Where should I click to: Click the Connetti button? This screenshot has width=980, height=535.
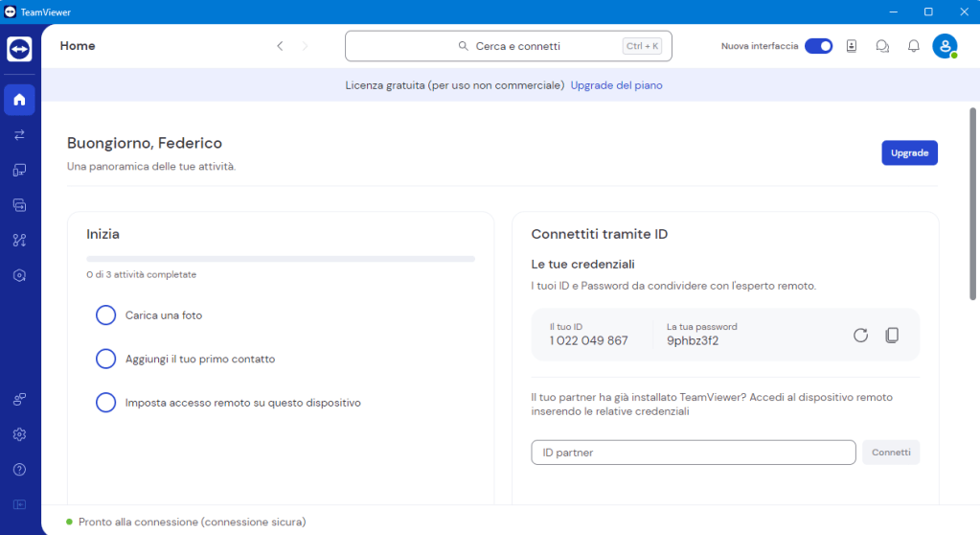891,453
